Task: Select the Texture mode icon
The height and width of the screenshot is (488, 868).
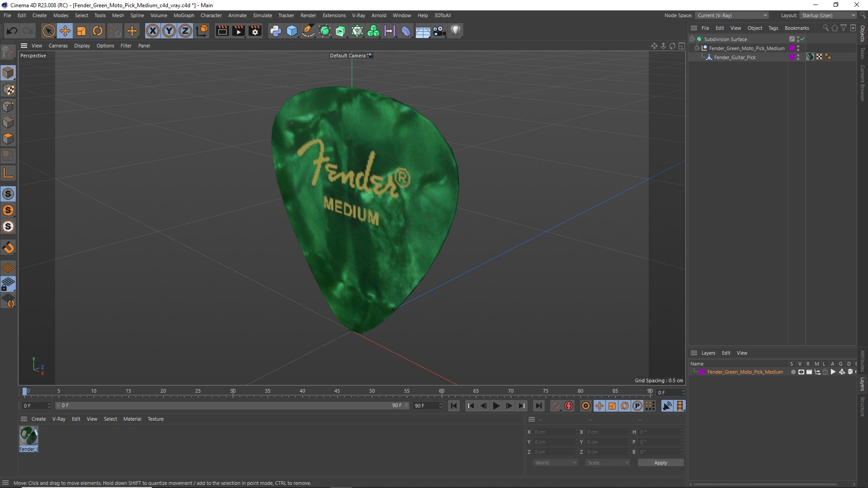Action: pyautogui.click(x=8, y=89)
